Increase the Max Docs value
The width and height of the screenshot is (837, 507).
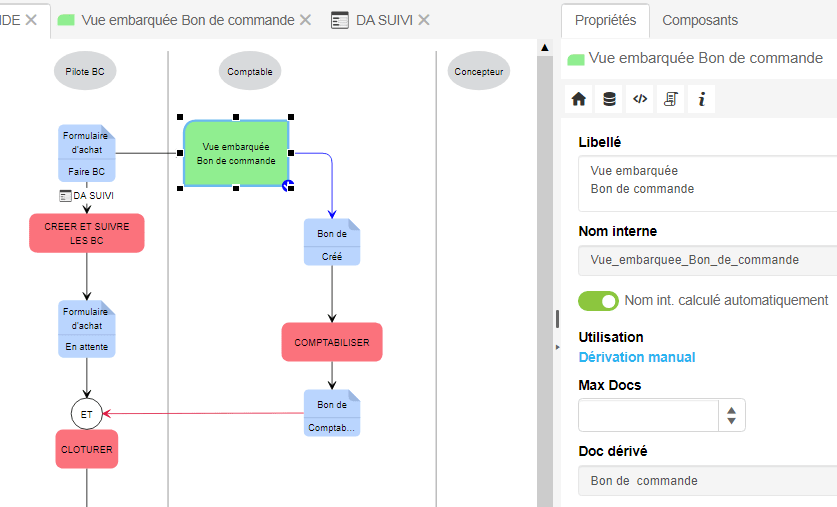point(732,409)
